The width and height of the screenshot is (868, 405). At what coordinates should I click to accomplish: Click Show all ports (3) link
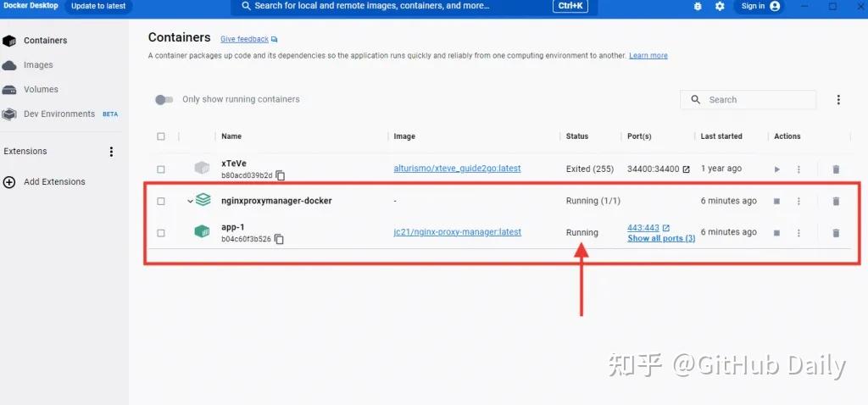[x=661, y=238]
